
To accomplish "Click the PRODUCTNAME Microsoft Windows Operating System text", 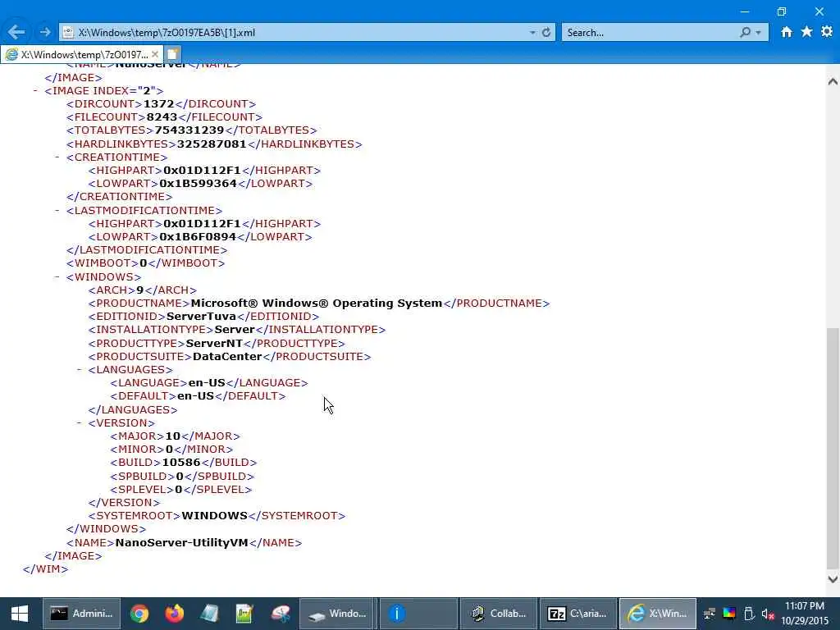I will (316, 304).
